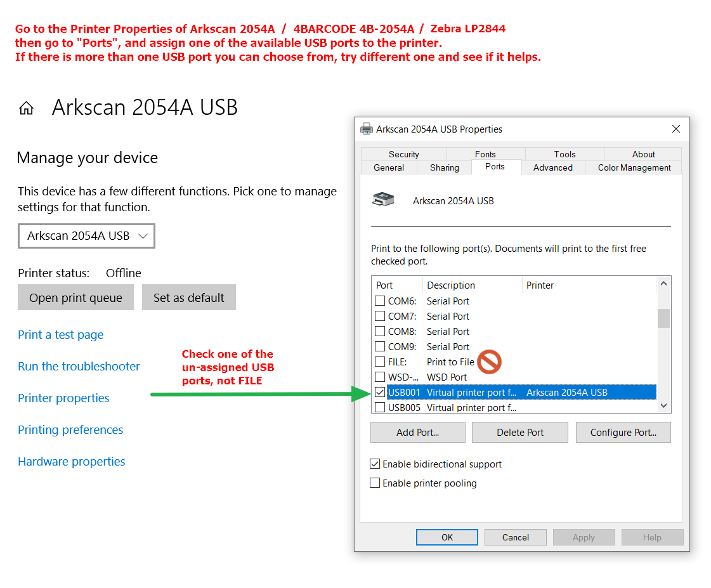The width and height of the screenshot is (711, 588).
Task: Click the Delete Port button
Action: (519, 432)
